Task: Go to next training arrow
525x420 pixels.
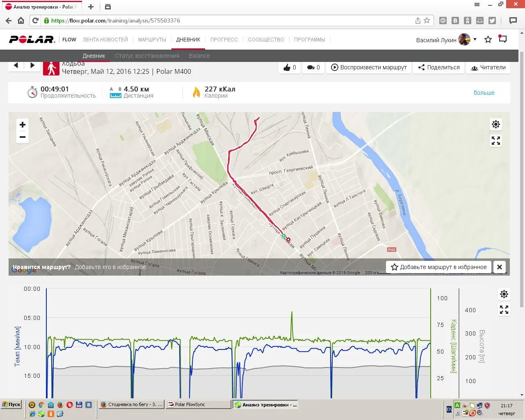Action: click(32, 65)
